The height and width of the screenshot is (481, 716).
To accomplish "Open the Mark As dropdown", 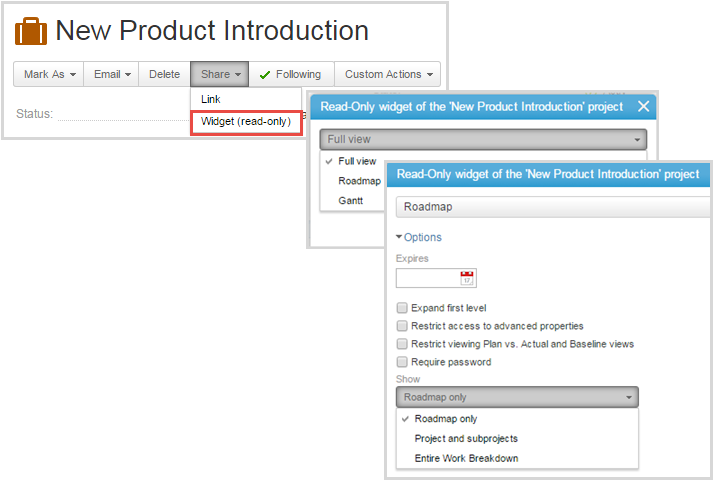I will click(49, 74).
